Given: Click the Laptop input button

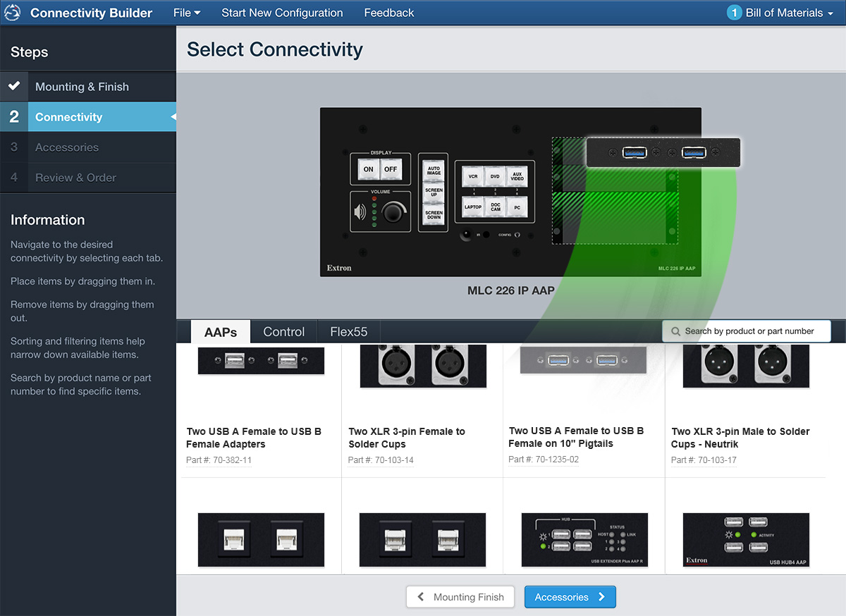Looking at the screenshot, I should click(473, 207).
